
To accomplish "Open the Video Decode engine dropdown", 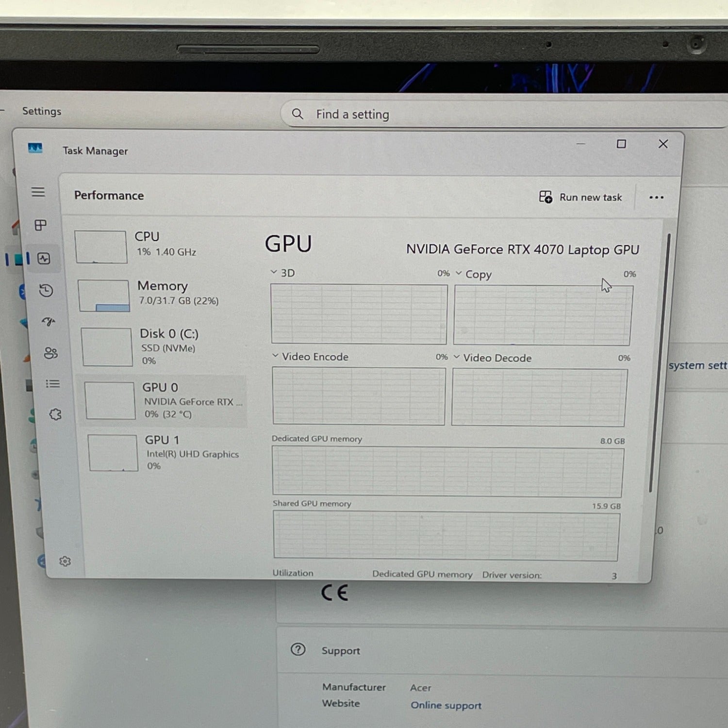I will tap(457, 357).
